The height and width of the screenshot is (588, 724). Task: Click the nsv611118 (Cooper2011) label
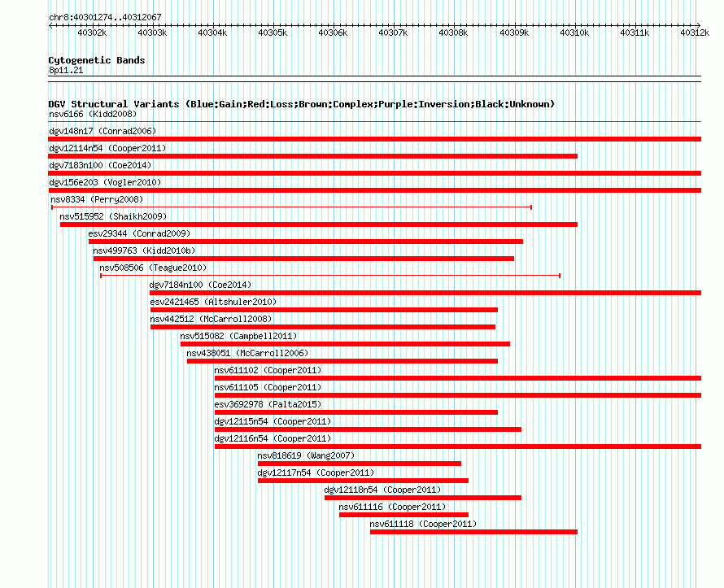click(x=423, y=524)
